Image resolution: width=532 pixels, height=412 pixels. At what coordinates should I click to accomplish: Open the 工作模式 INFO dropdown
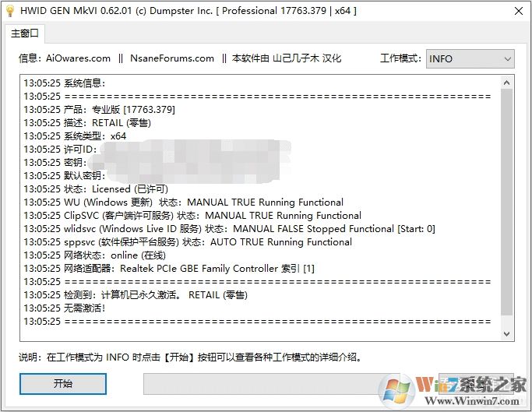pos(470,58)
